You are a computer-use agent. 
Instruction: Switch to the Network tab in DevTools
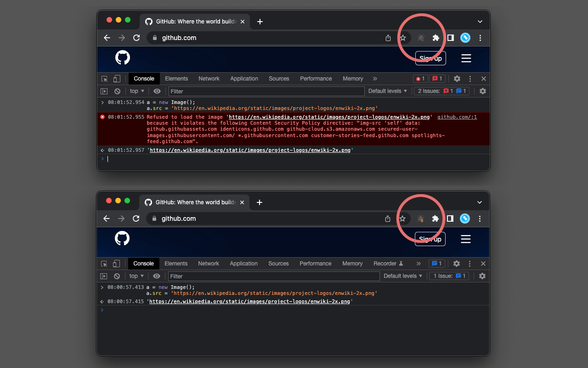209,78
